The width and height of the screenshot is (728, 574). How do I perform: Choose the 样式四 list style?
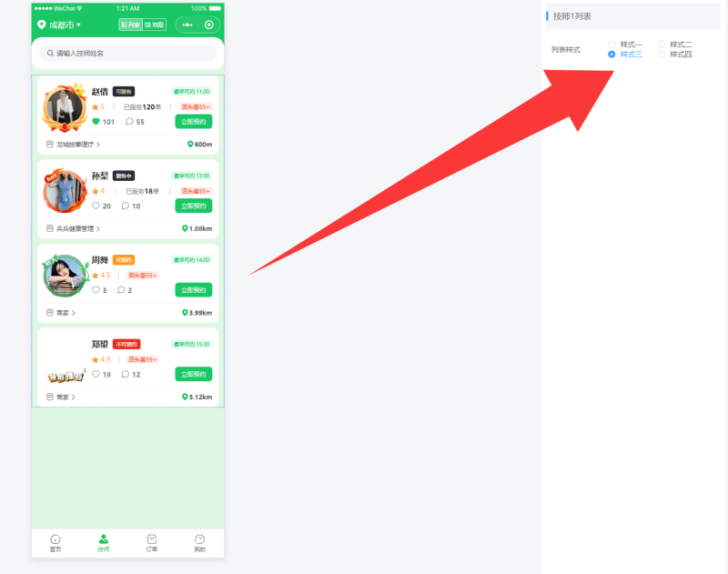pos(662,55)
